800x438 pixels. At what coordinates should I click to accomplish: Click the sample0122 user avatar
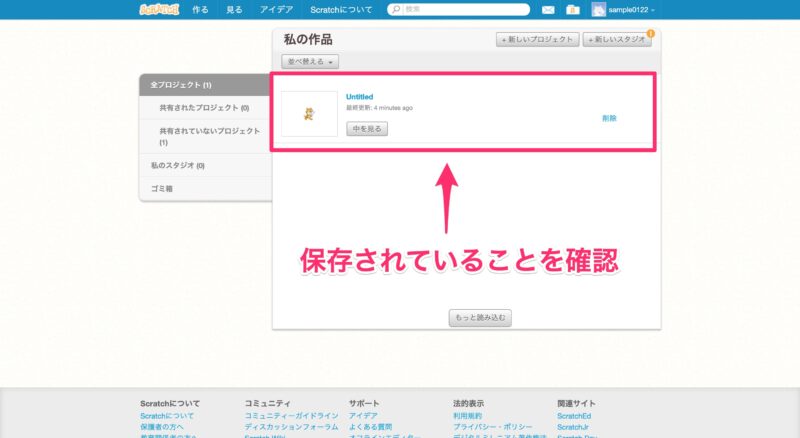click(598, 10)
